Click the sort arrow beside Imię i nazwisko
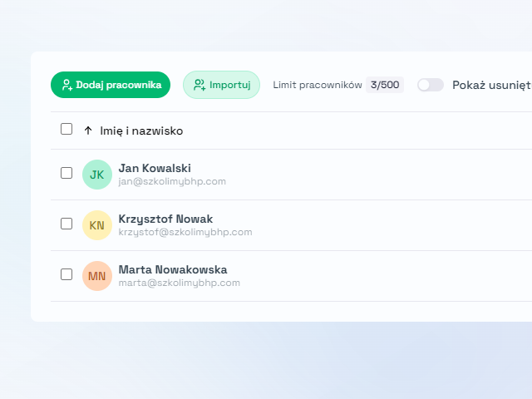This screenshot has width=532, height=399. (88, 131)
